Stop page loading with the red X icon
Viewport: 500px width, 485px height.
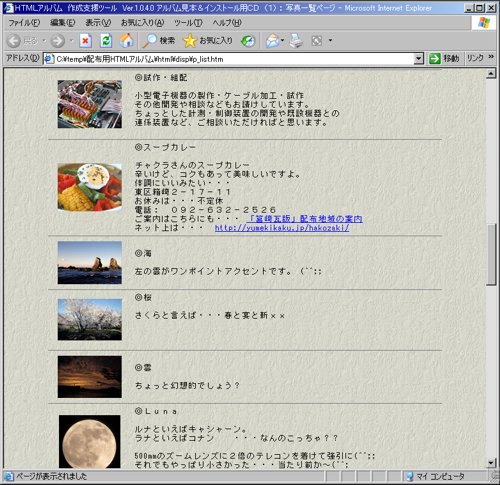click(86, 41)
